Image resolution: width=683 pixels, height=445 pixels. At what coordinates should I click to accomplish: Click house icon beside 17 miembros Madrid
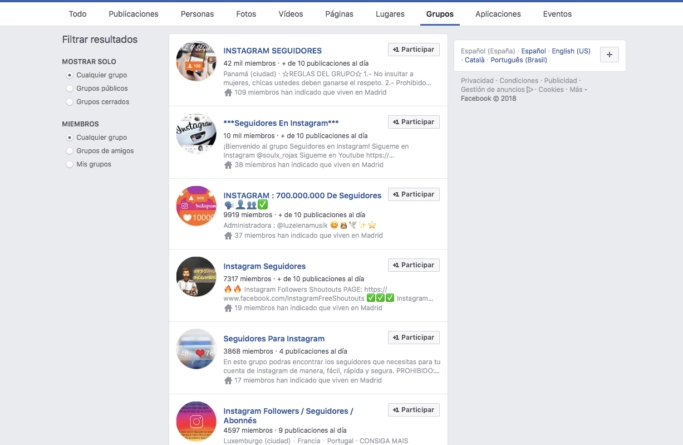[x=228, y=380]
